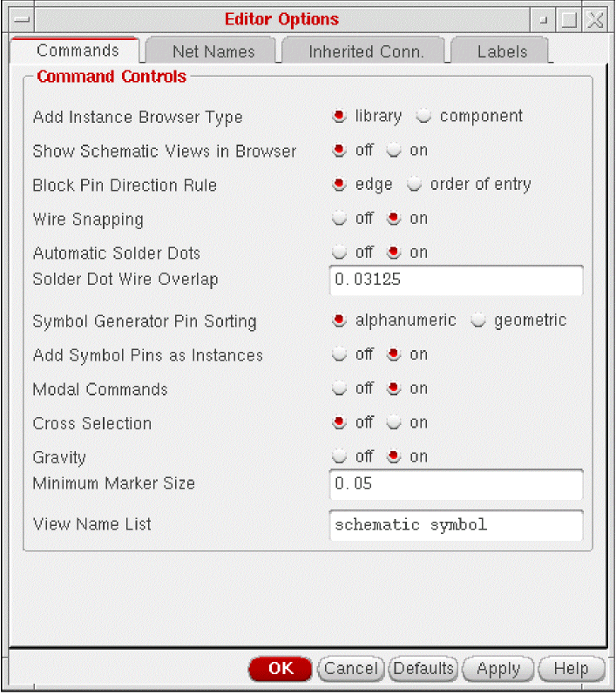Turn Gravity off
616x695 pixels.
pos(339,455)
